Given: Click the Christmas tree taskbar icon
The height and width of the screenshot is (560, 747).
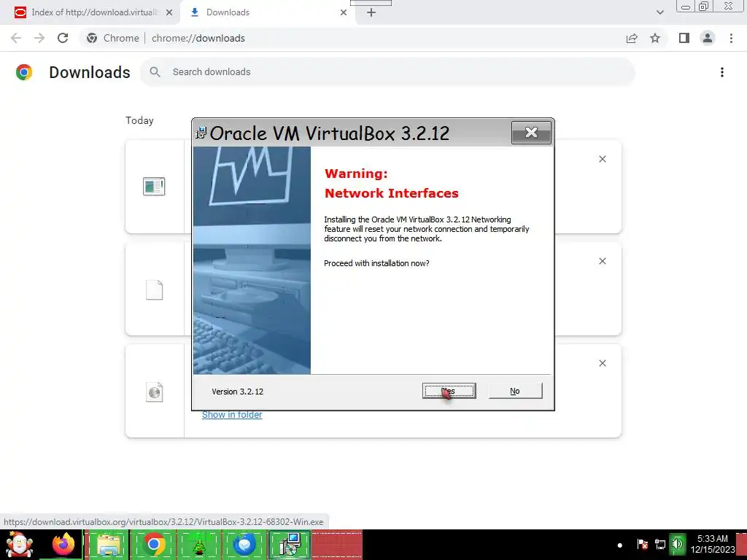Looking at the screenshot, I should [198, 545].
